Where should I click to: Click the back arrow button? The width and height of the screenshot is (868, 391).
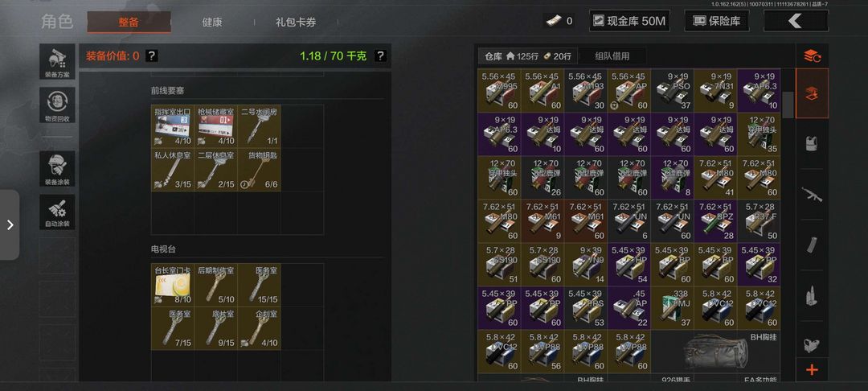tap(796, 21)
